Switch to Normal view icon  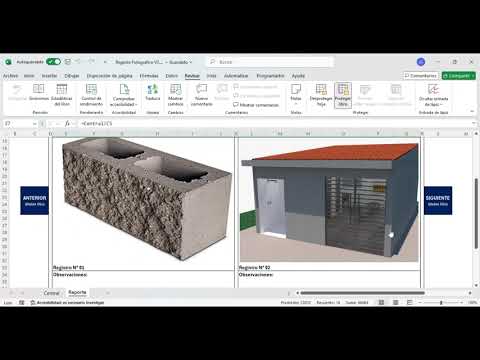coord(381,303)
